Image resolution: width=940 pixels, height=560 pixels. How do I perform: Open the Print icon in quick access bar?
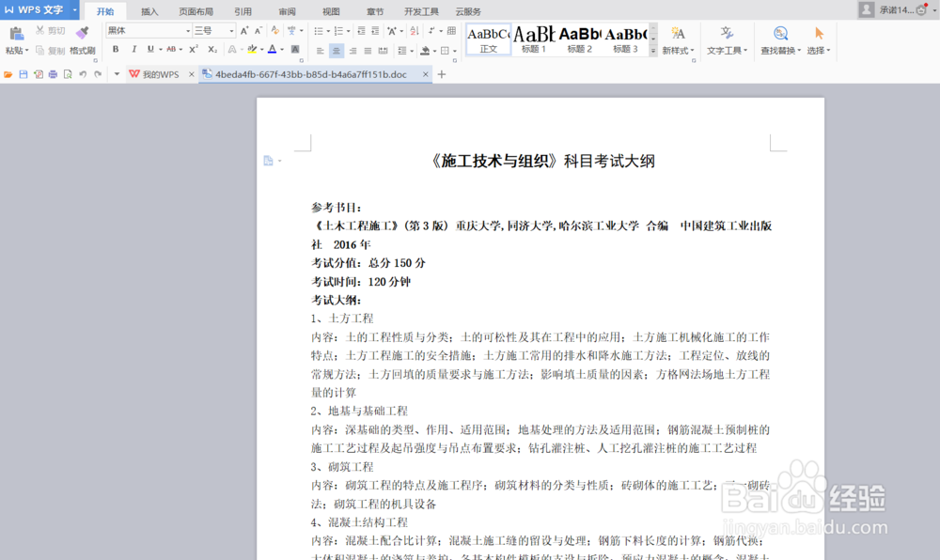53,73
